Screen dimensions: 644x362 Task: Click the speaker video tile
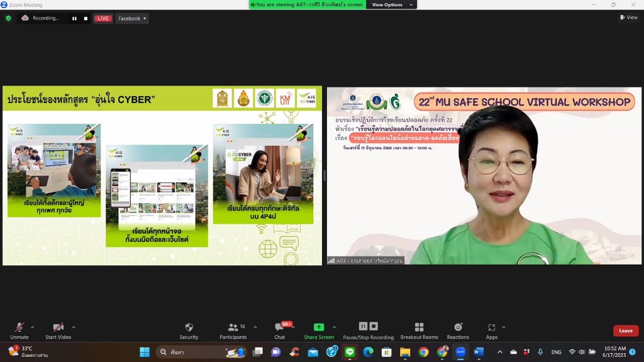coord(484,175)
